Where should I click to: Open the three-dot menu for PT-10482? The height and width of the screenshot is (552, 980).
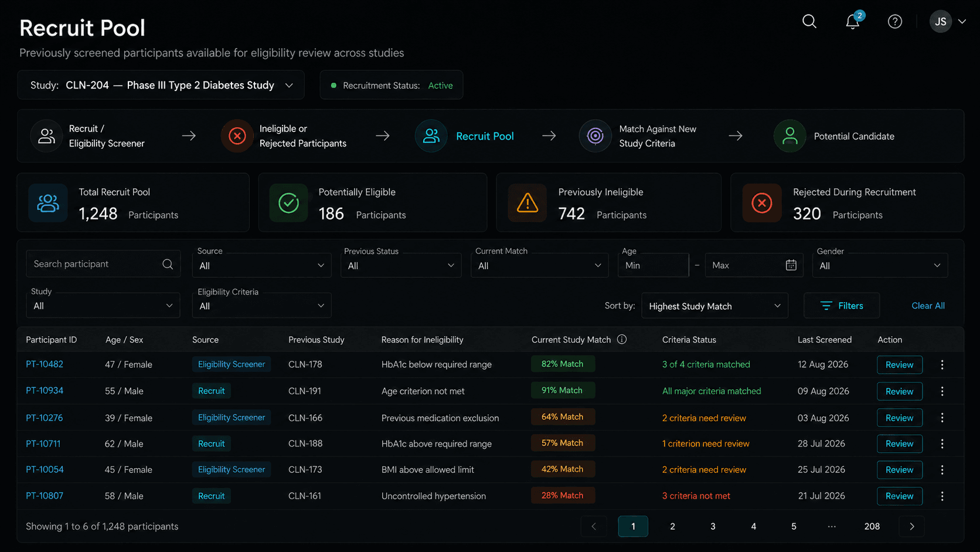[942, 365]
